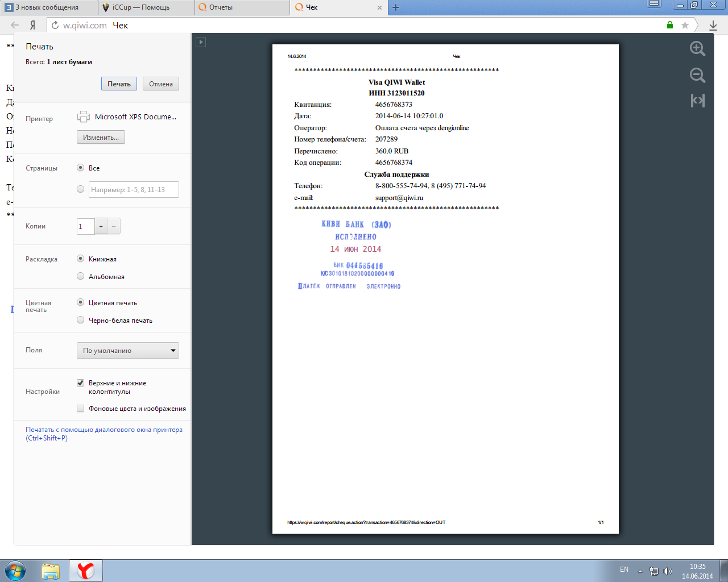Open volume control in system tray
Image resolution: width=728 pixels, height=582 pixels.
(x=668, y=571)
